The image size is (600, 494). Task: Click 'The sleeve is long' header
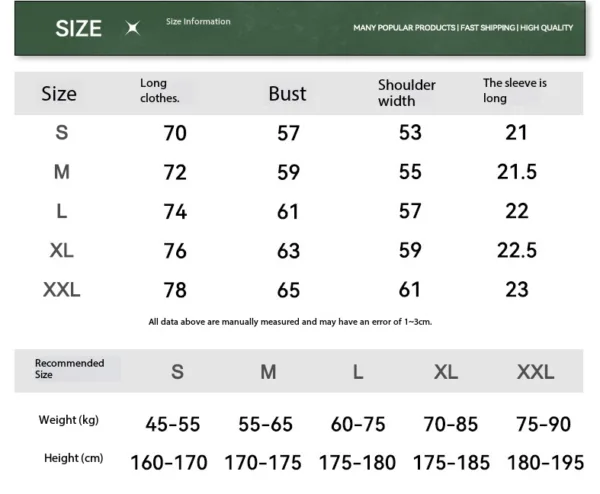[x=515, y=91]
